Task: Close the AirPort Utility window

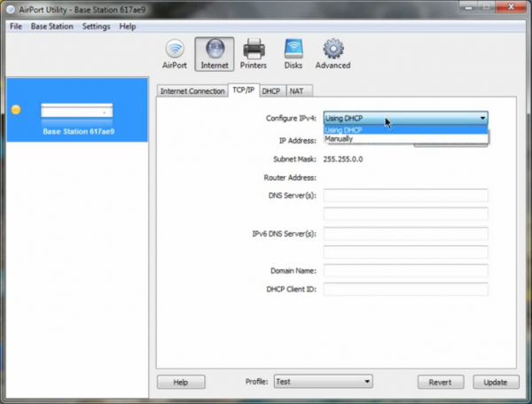Action: pos(511,7)
